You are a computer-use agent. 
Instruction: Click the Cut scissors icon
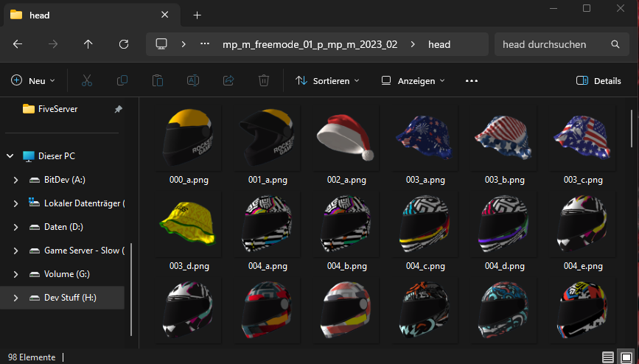[x=87, y=81]
